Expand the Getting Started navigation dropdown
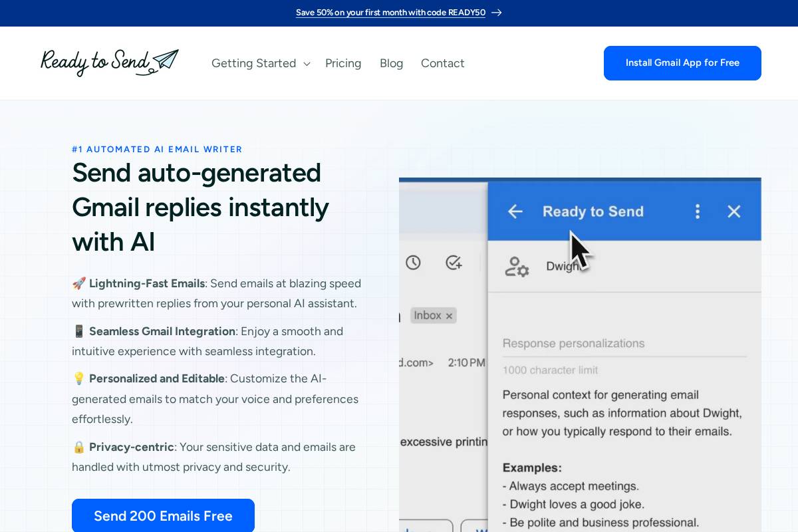This screenshot has height=532, width=798. tap(254, 63)
